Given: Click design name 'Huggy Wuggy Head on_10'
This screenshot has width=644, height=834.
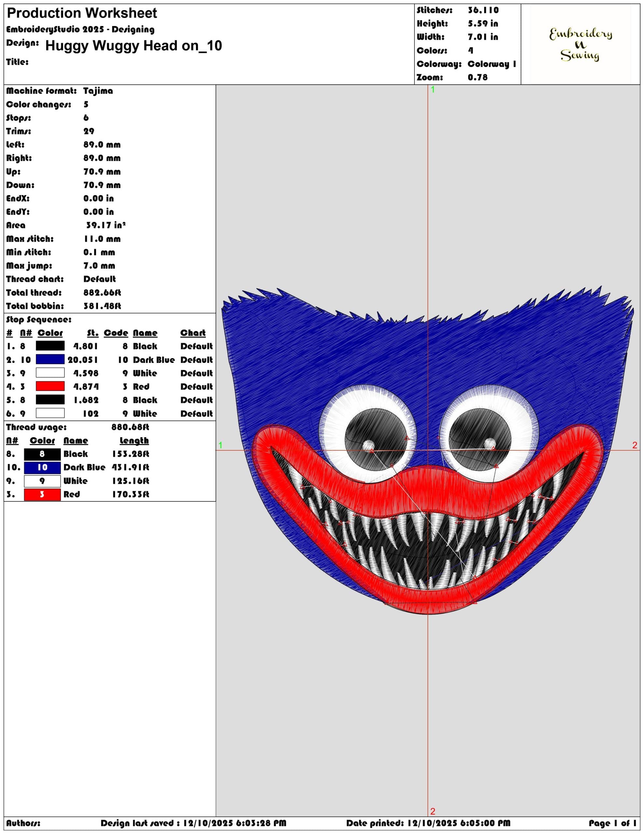Looking at the screenshot, I should [x=133, y=45].
